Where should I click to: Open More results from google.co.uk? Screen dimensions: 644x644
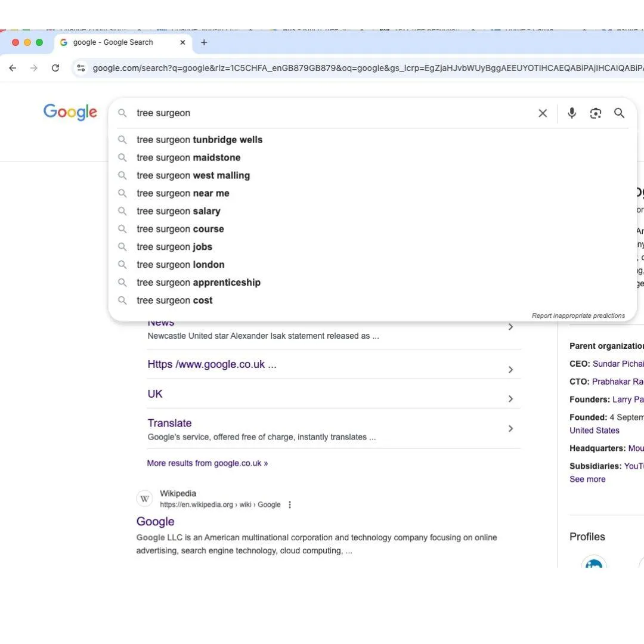point(208,463)
